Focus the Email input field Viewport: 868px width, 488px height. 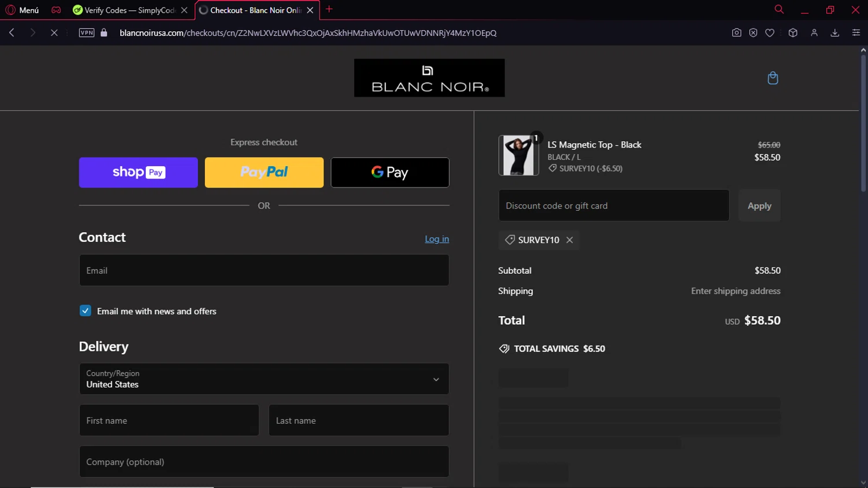pyautogui.click(x=264, y=270)
